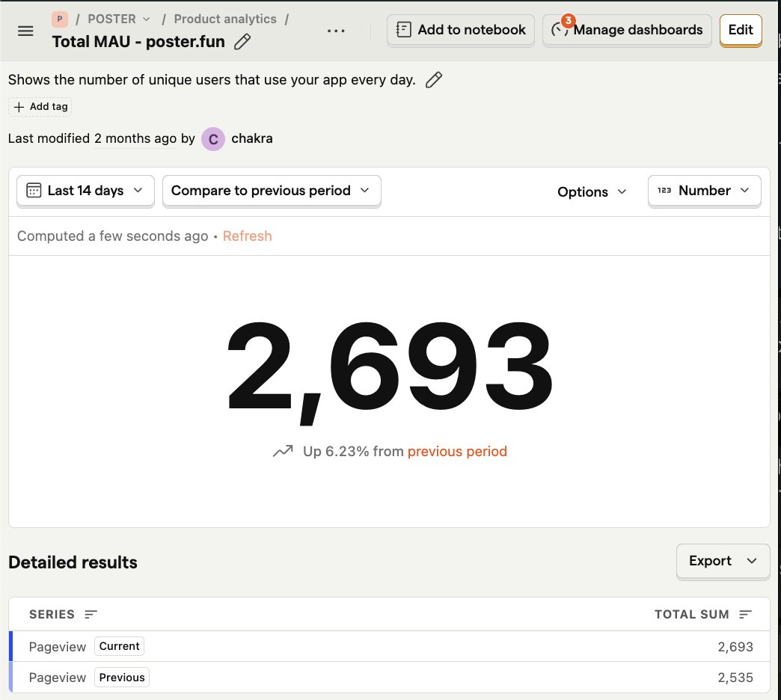Expand the POSTER project dropdown

click(147, 19)
